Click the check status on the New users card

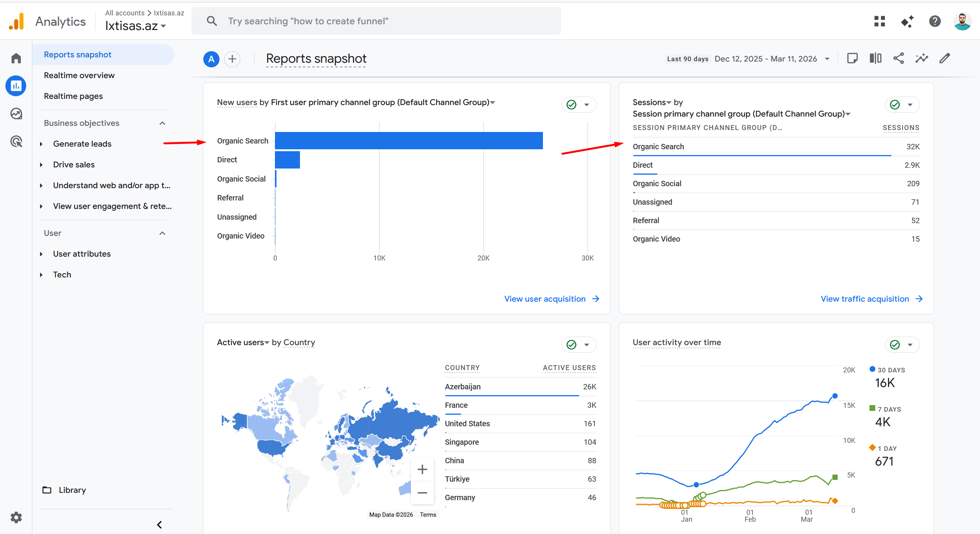pyautogui.click(x=571, y=105)
